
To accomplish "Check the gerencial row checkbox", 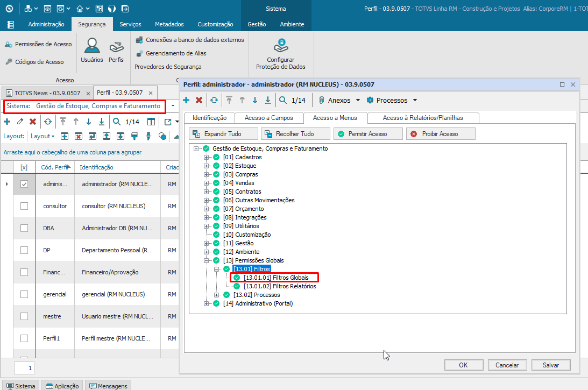I will coord(24,294).
